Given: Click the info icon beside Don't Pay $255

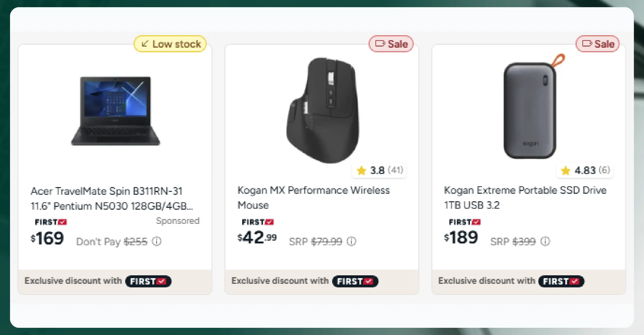Looking at the screenshot, I should coord(157,241).
